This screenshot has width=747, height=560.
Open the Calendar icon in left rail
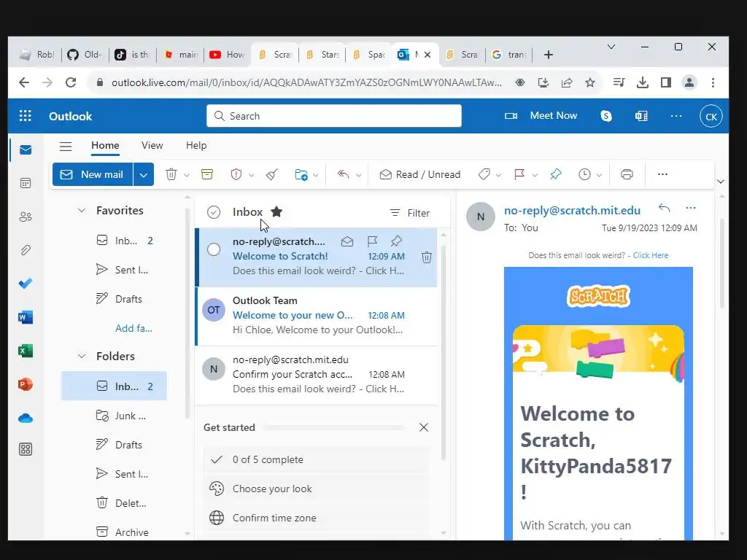[26, 183]
